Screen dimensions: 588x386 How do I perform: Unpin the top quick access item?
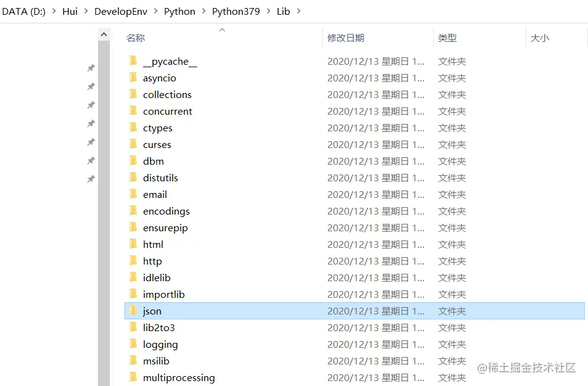91,68
